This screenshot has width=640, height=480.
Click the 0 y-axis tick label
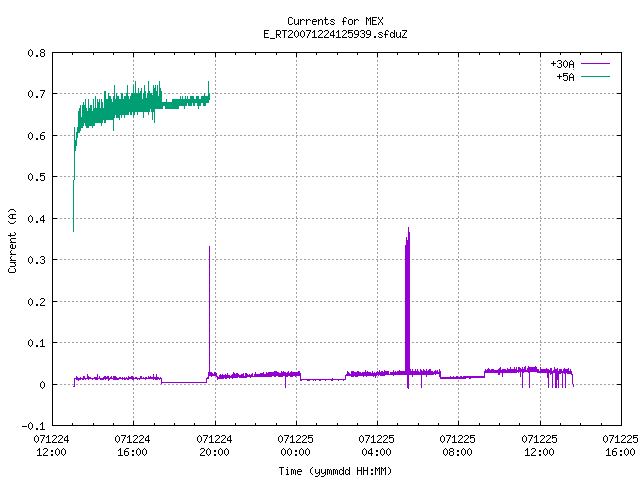[42, 385]
